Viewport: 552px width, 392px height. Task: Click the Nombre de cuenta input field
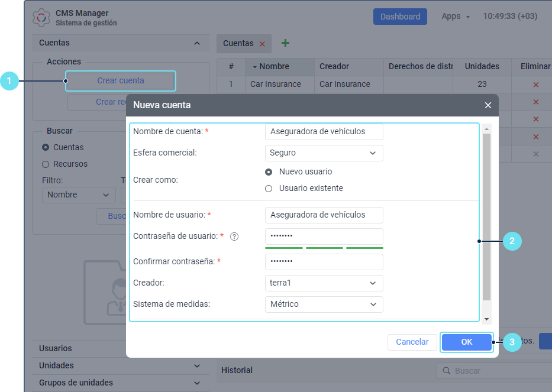[x=324, y=132]
